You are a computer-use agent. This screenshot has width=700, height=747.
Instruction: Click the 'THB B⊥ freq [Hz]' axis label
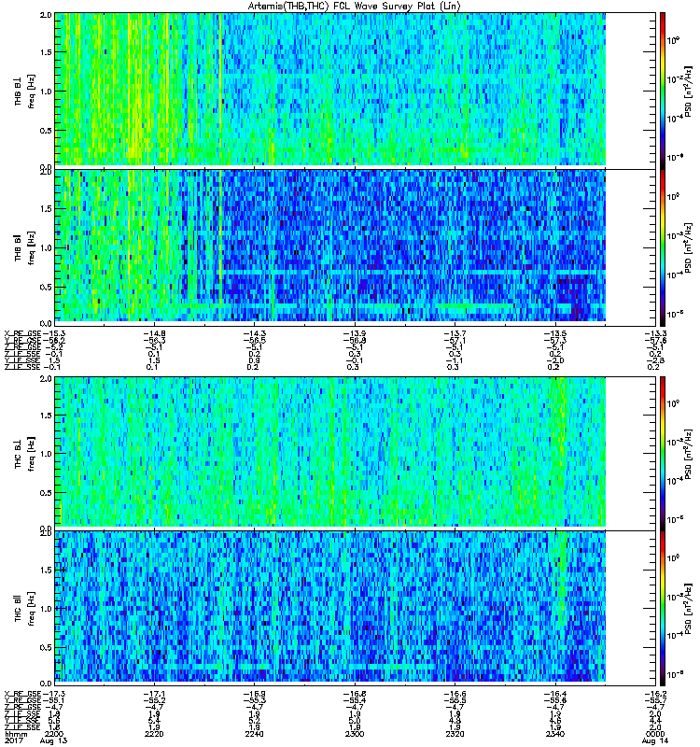(x=24, y=91)
